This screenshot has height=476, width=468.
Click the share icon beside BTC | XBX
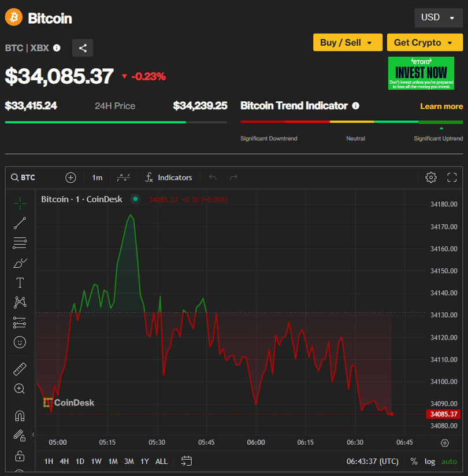click(x=83, y=48)
